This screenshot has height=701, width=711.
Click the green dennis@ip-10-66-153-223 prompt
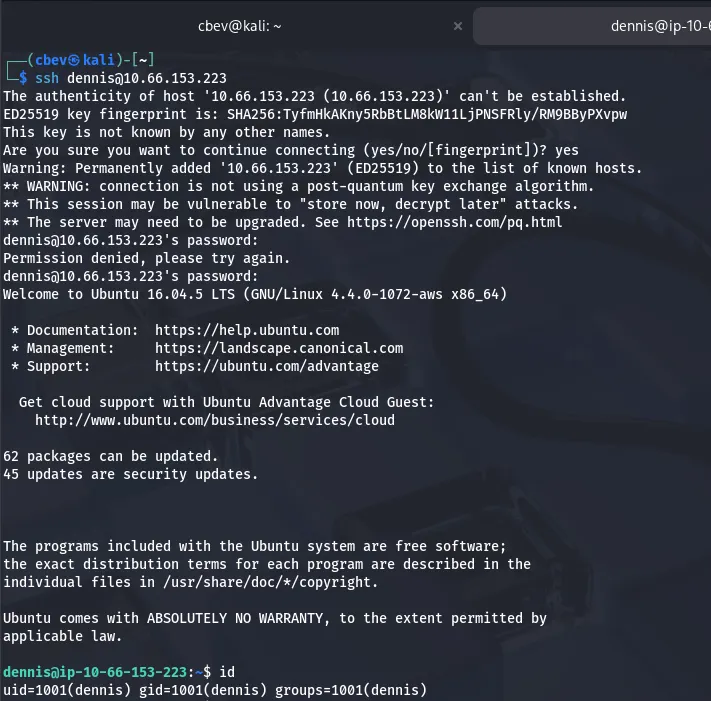pyautogui.click(x=95, y=672)
